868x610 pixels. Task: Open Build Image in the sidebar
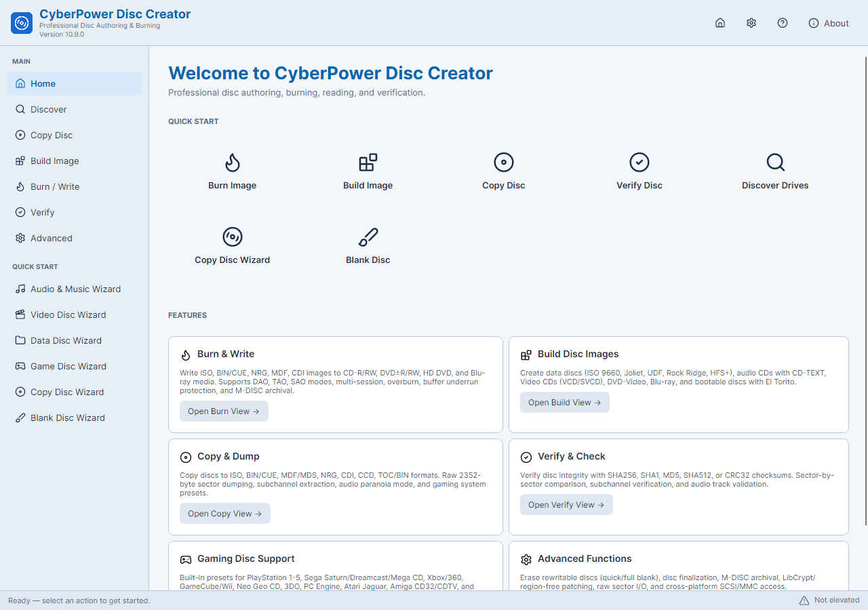coord(75,161)
